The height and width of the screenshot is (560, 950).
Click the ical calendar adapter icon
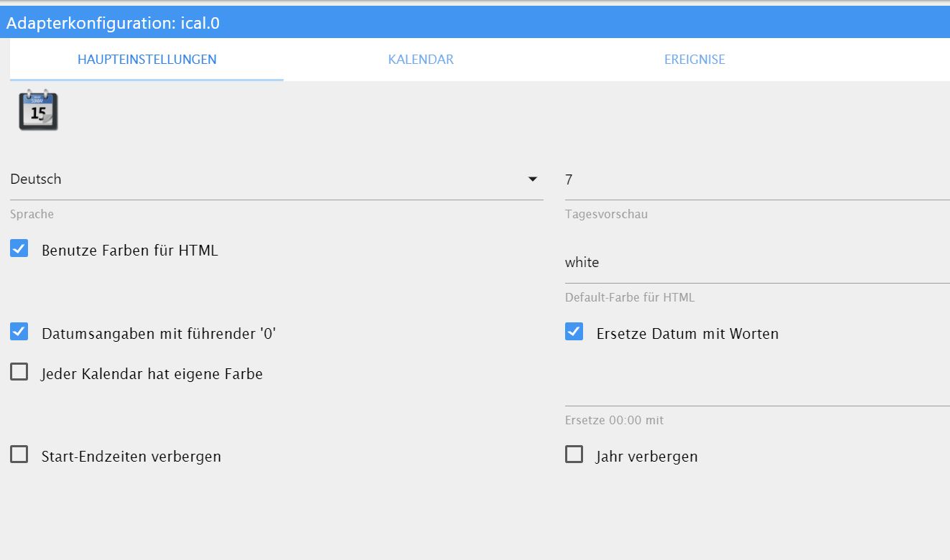(x=38, y=110)
